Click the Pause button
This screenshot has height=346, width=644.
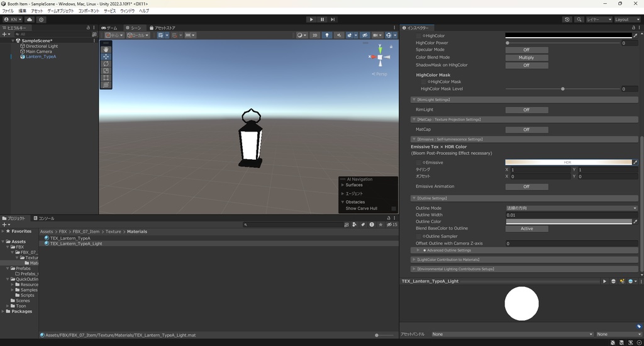click(x=322, y=20)
